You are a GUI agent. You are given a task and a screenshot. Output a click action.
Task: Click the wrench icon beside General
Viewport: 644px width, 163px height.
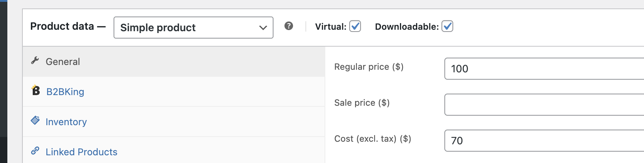(35, 61)
